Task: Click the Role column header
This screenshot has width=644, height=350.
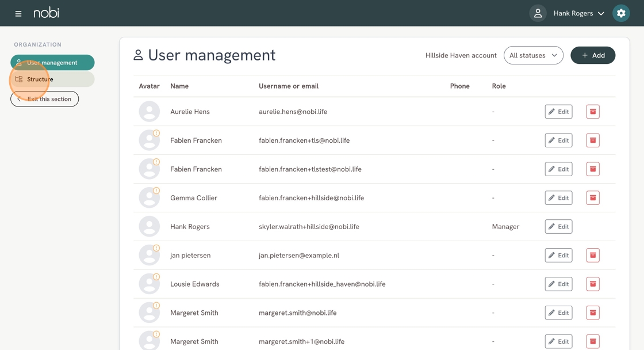Action: [499, 86]
